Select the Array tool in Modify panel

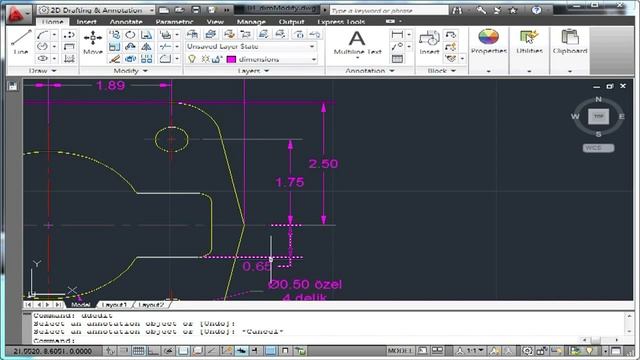(x=146, y=59)
